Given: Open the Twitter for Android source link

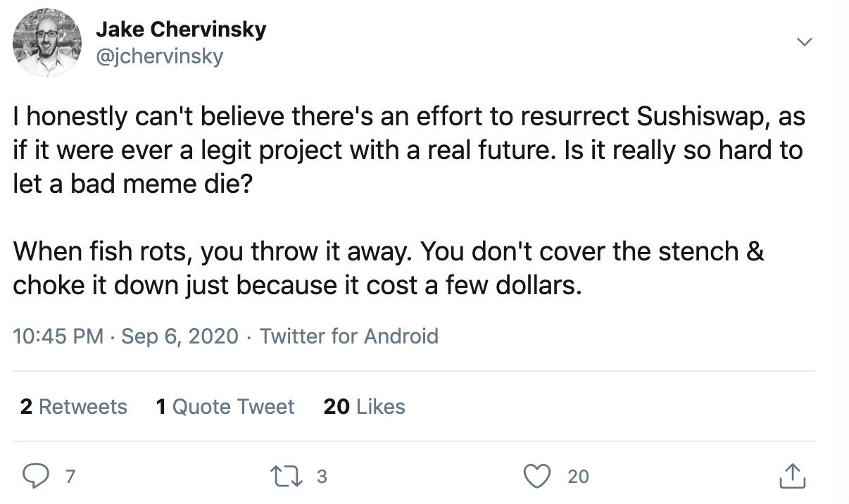Looking at the screenshot, I should pos(348,336).
